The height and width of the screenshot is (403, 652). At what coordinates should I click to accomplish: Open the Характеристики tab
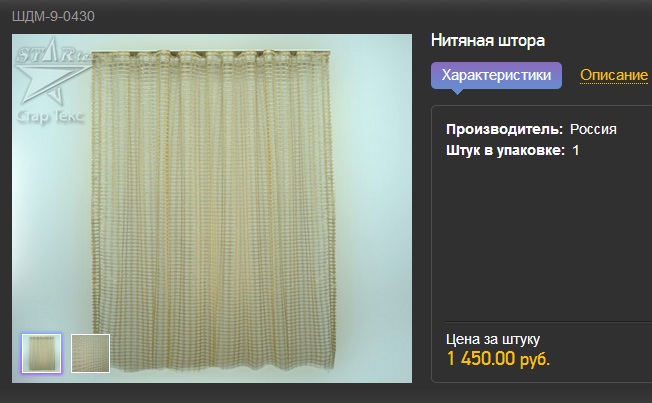(x=496, y=75)
